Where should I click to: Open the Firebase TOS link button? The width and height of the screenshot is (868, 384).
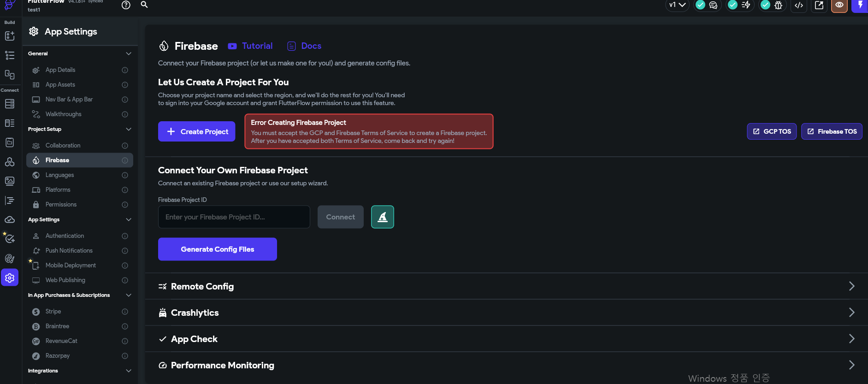pos(832,131)
